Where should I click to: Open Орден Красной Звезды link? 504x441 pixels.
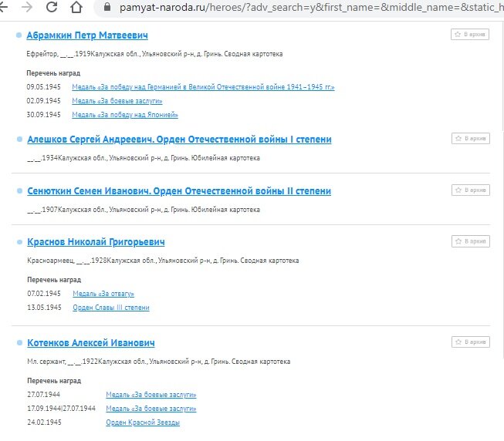pyautogui.click(x=143, y=422)
